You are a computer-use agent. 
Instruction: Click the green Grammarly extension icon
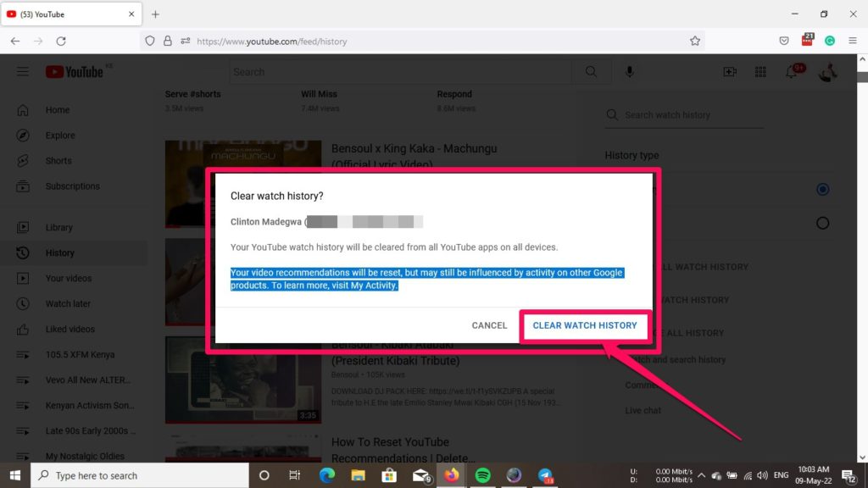click(830, 41)
